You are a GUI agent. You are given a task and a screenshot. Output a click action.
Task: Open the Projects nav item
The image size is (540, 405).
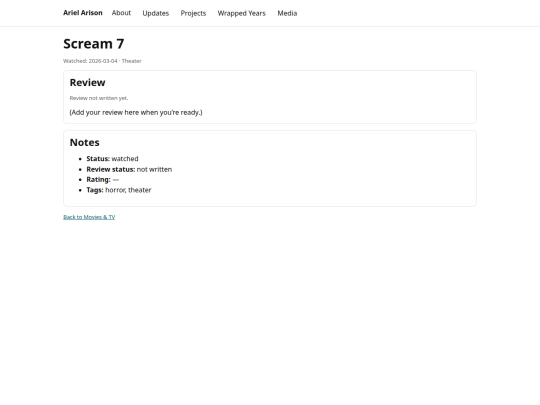click(x=193, y=13)
